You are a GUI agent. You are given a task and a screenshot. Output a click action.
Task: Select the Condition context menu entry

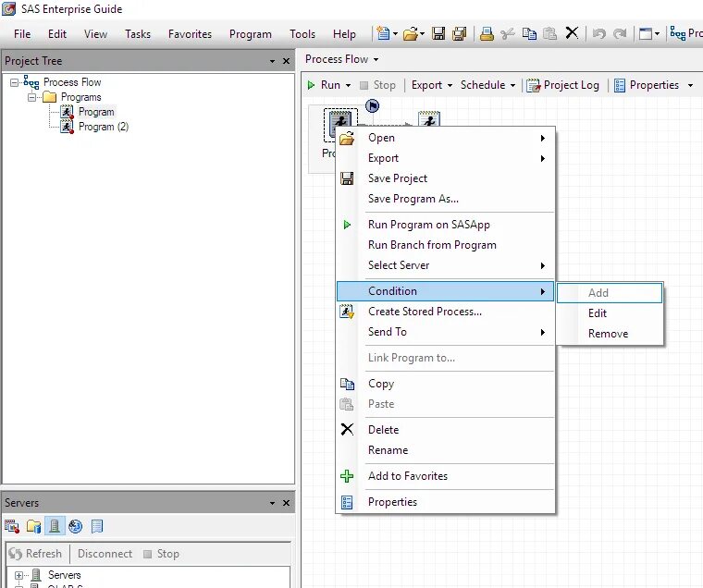[445, 291]
